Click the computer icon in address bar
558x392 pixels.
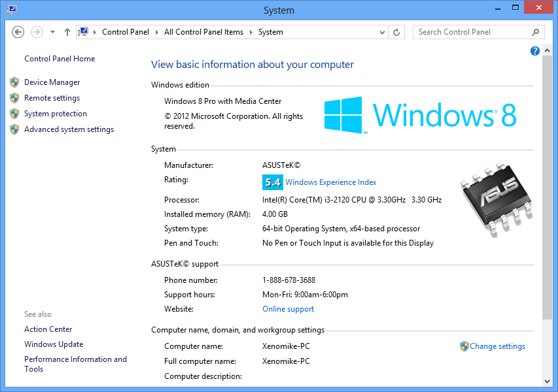[83, 32]
